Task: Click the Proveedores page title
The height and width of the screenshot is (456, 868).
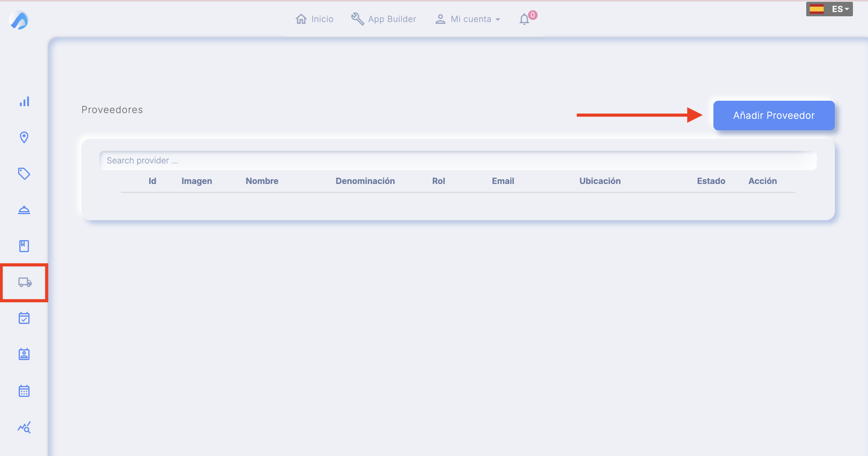Action: (x=112, y=109)
